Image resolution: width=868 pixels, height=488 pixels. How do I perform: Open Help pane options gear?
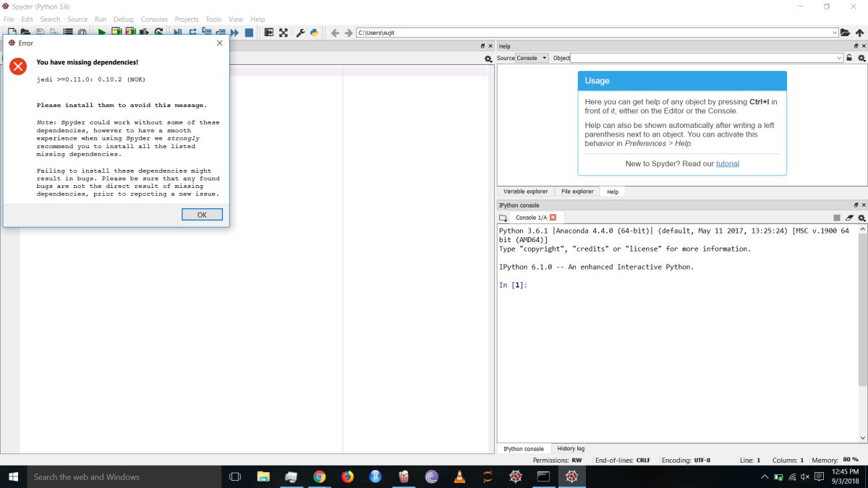861,58
